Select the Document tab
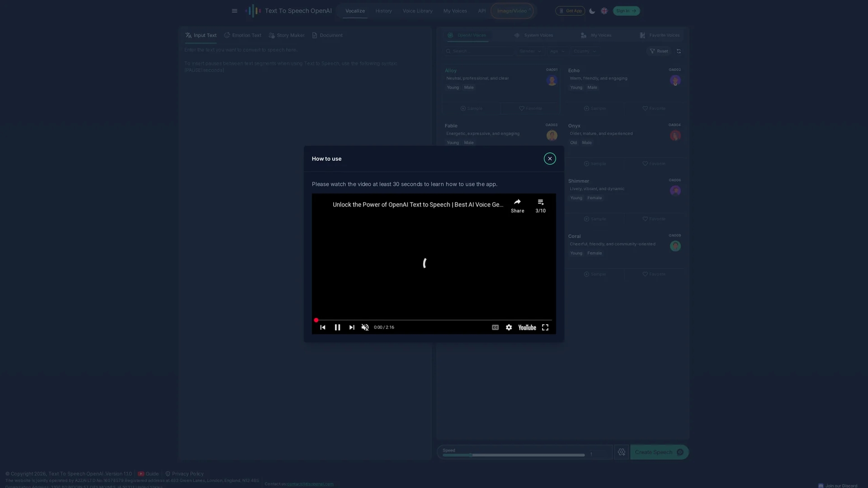This screenshot has height=488, width=868. tap(327, 35)
